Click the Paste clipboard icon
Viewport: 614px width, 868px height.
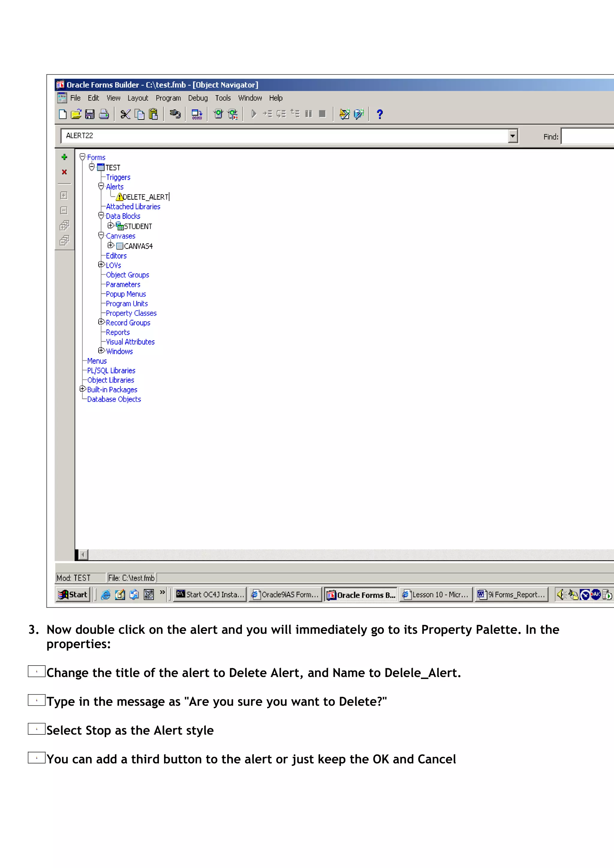(x=153, y=114)
